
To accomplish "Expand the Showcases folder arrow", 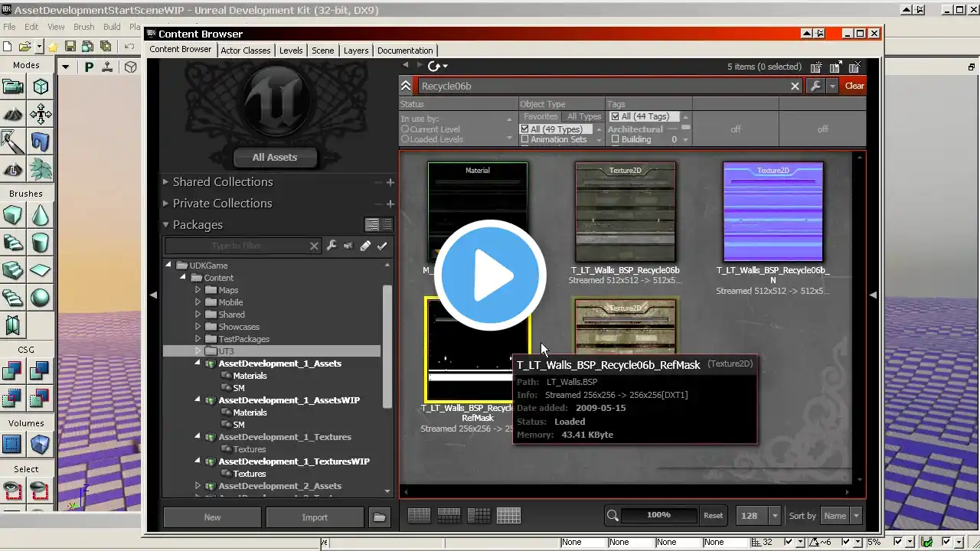I will point(198,327).
